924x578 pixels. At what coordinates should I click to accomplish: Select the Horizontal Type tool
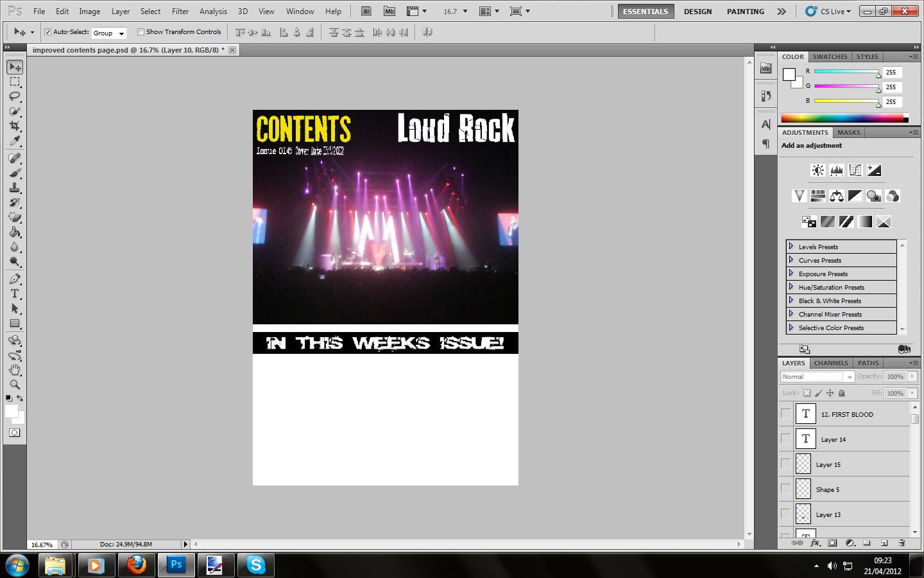[15, 294]
